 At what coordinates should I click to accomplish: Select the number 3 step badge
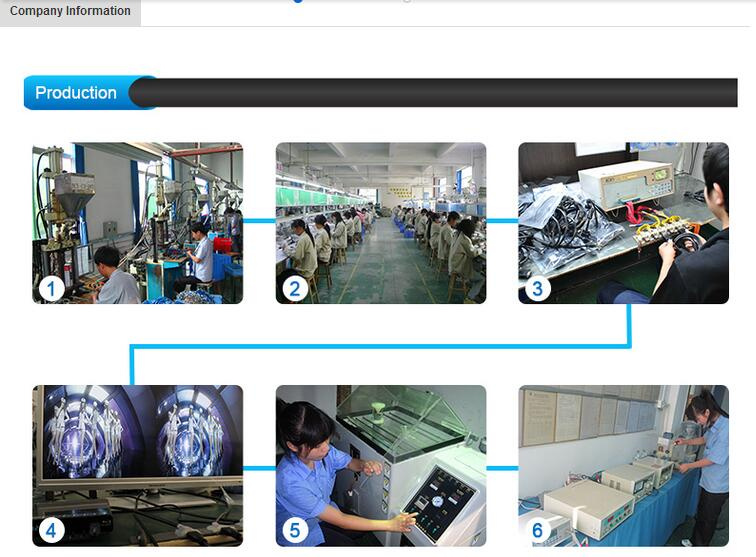[538, 289]
